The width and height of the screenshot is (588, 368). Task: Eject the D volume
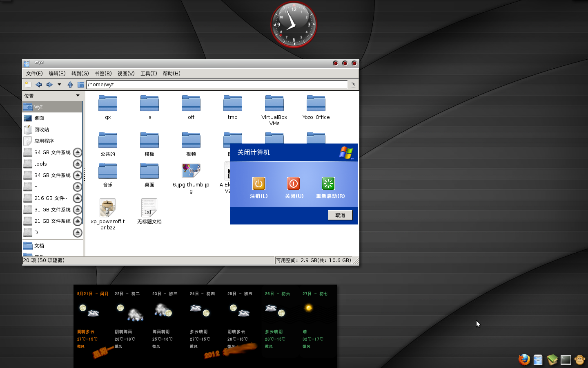point(78,233)
